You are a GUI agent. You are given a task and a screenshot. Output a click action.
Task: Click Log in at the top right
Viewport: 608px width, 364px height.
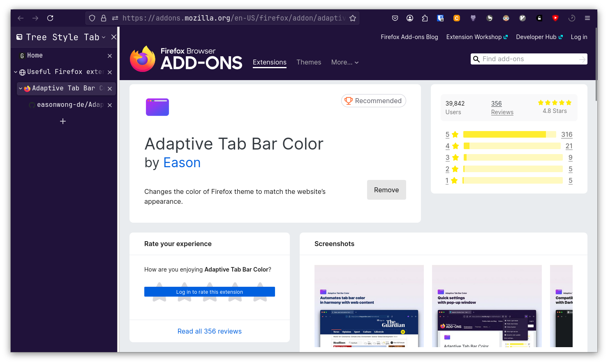click(579, 37)
